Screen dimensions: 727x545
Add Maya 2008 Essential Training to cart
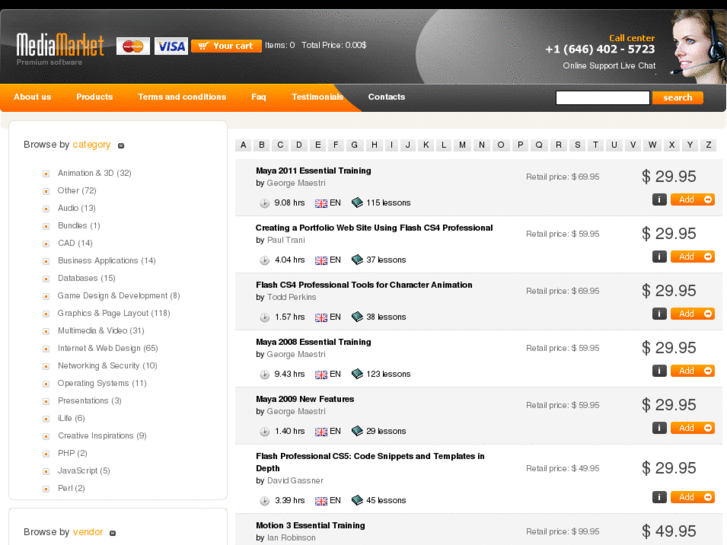(693, 371)
